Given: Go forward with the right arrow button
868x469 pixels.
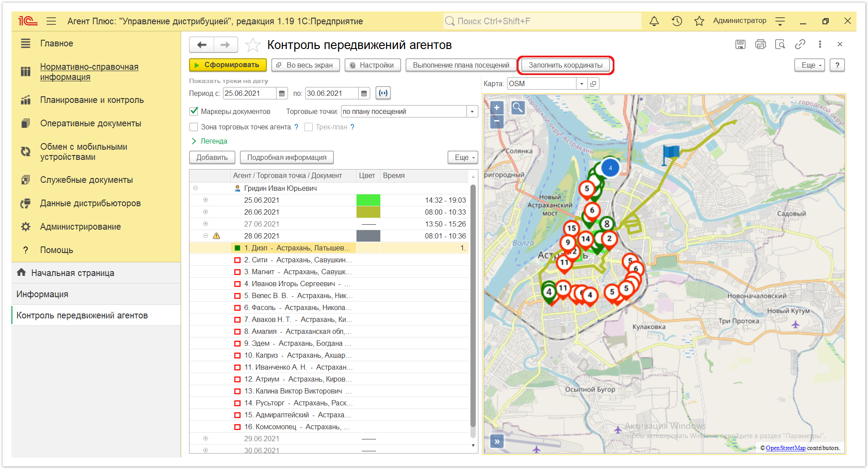Looking at the screenshot, I should click(225, 45).
